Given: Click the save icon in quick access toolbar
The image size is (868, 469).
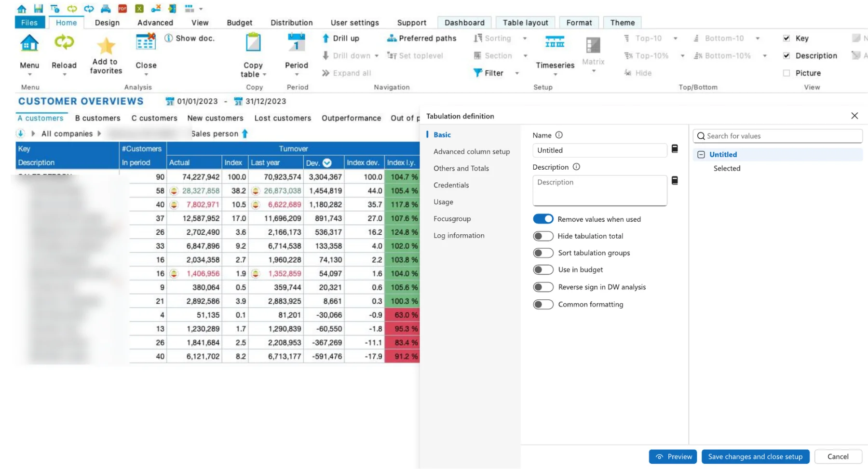Looking at the screenshot, I should tap(38, 8).
